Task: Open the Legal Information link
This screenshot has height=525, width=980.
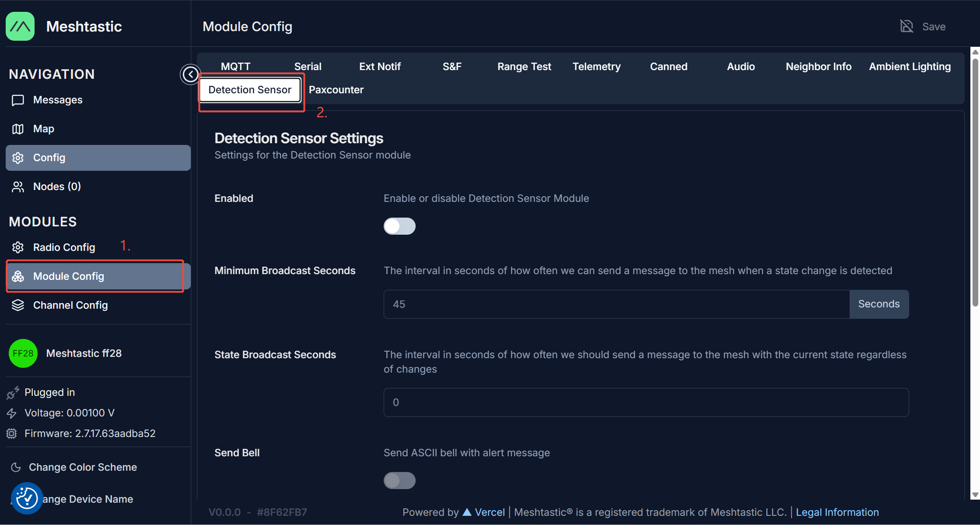Action: click(837, 512)
